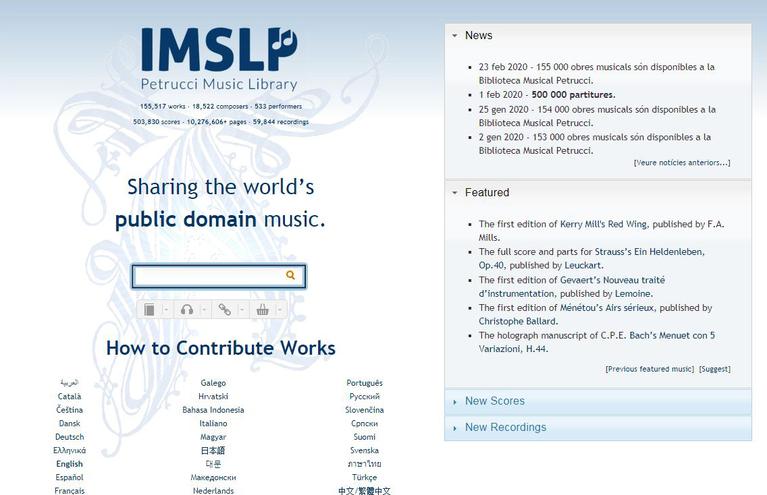Switch language to Ελληνικά
Image resolution: width=767 pixels, height=495 pixels.
(69, 450)
